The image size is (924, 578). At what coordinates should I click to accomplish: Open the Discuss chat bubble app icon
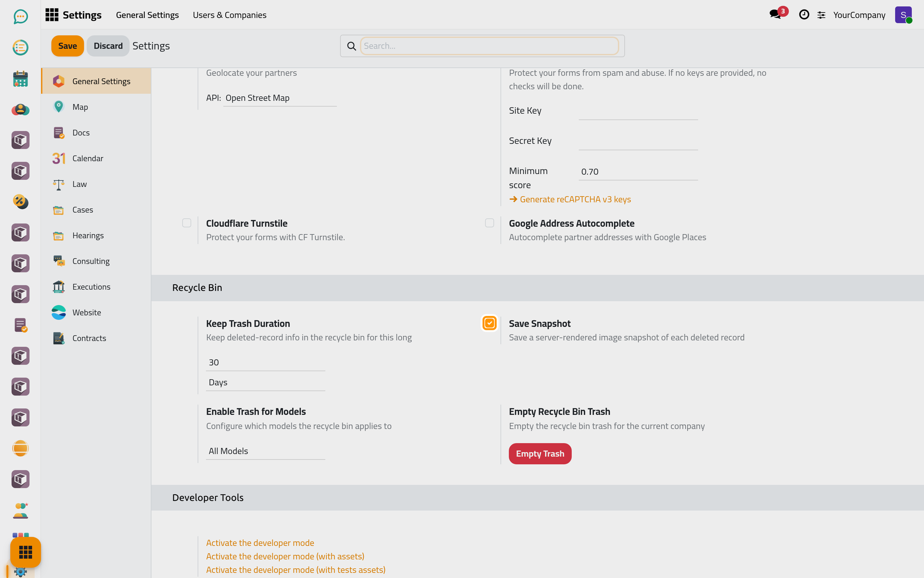click(x=20, y=17)
